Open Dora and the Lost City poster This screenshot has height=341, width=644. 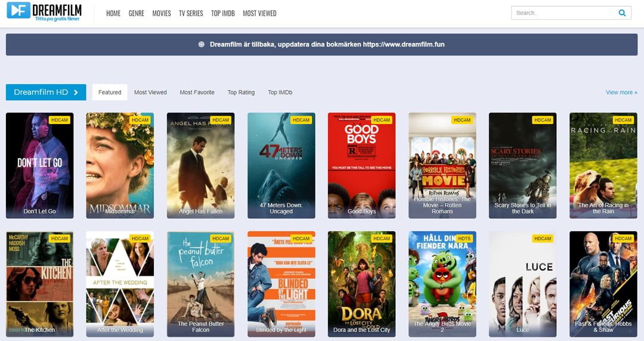pos(362,284)
